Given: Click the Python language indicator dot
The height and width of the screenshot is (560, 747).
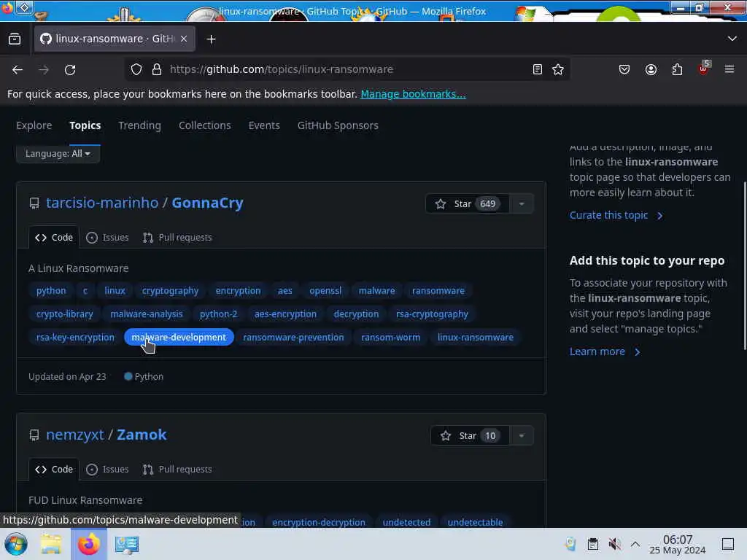Looking at the screenshot, I should [x=128, y=377].
